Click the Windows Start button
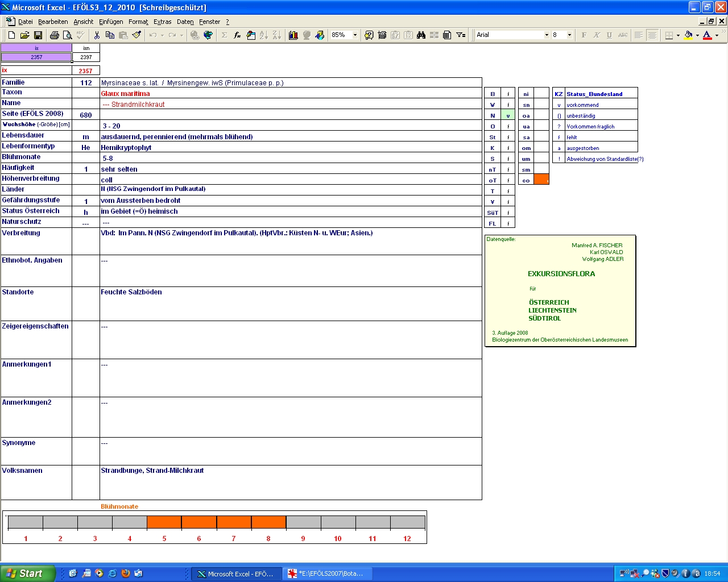The width and height of the screenshot is (728, 582). (27, 573)
